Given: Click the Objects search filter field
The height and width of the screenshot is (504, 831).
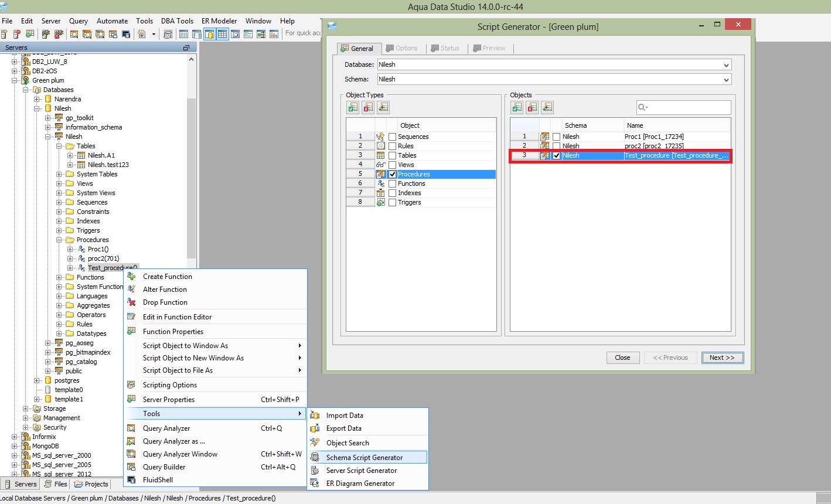Looking at the screenshot, I should pos(683,107).
